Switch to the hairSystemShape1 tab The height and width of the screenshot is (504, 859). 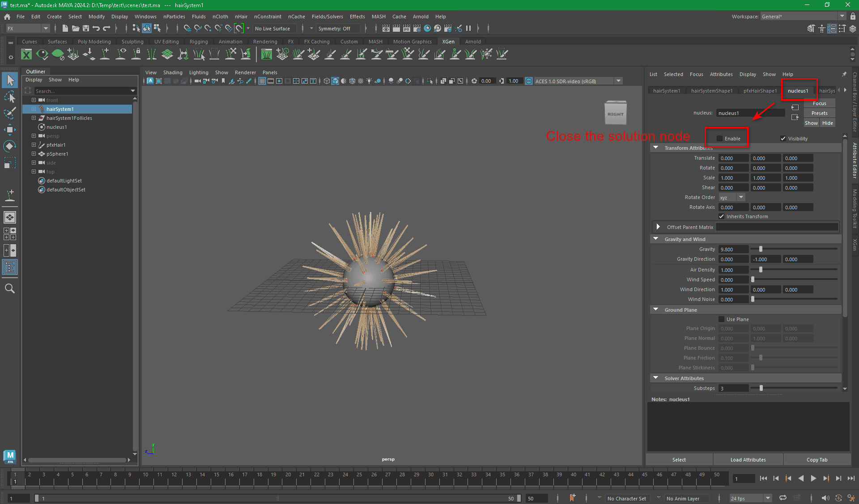pos(711,91)
